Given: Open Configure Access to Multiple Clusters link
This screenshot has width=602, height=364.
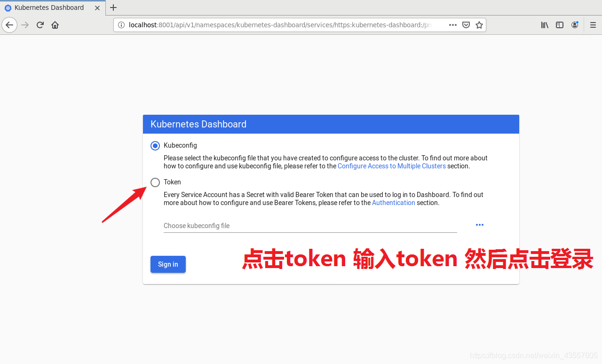Looking at the screenshot, I should [392, 166].
